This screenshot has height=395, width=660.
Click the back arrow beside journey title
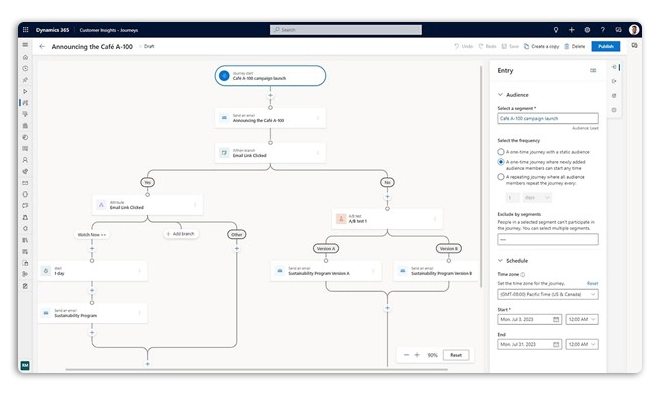pyautogui.click(x=42, y=47)
